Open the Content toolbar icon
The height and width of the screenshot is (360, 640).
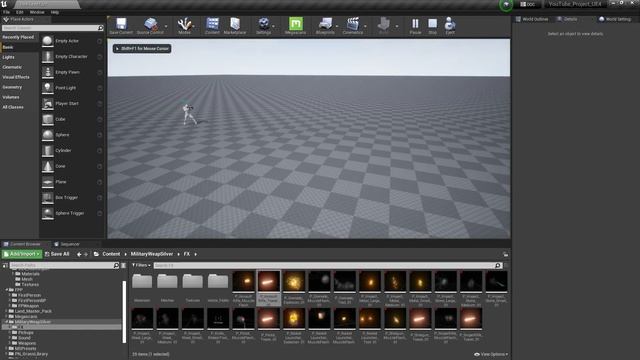click(212, 24)
